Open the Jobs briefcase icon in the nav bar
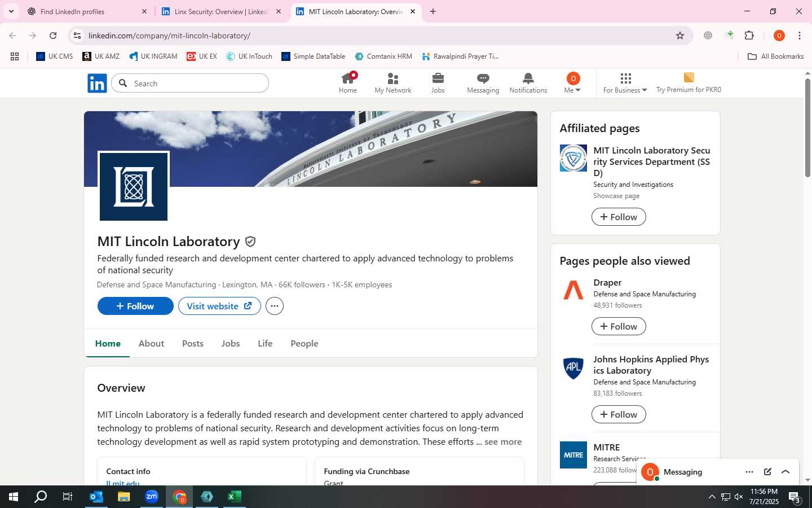Screen dimensions: 812x508 [x=438, y=83]
